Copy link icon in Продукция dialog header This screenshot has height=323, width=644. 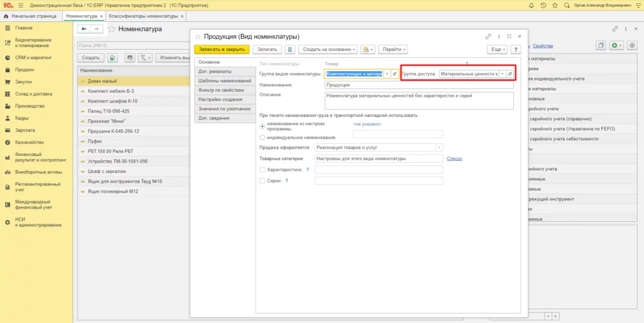point(488,36)
